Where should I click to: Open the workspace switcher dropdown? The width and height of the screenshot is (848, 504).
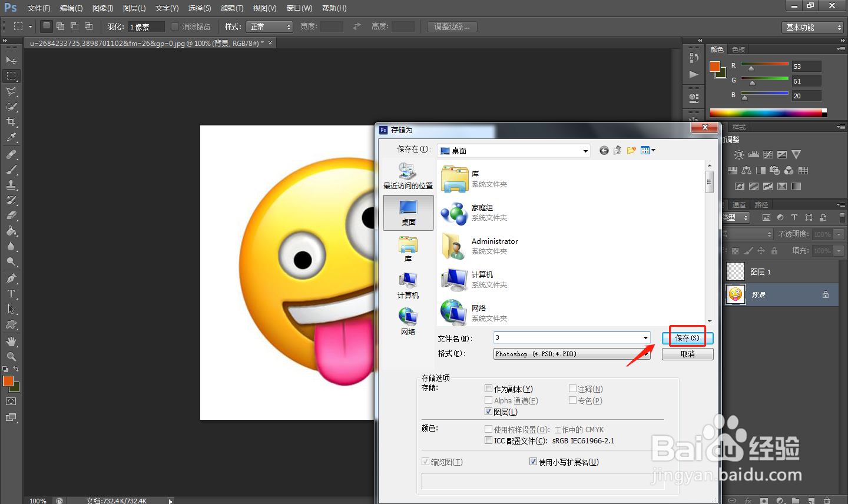813,27
